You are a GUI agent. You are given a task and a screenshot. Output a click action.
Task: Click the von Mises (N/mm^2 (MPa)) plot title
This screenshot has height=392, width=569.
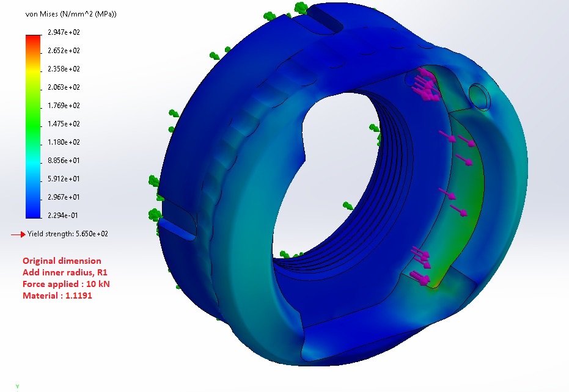tap(71, 14)
